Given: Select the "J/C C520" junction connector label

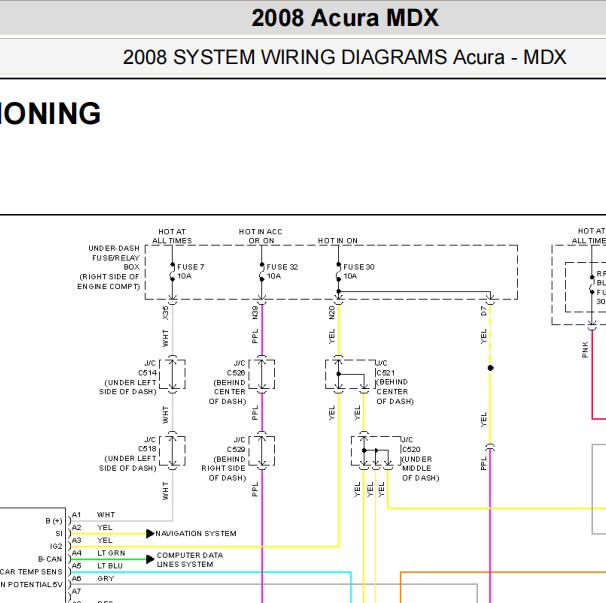Looking at the screenshot, I should point(411,445).
